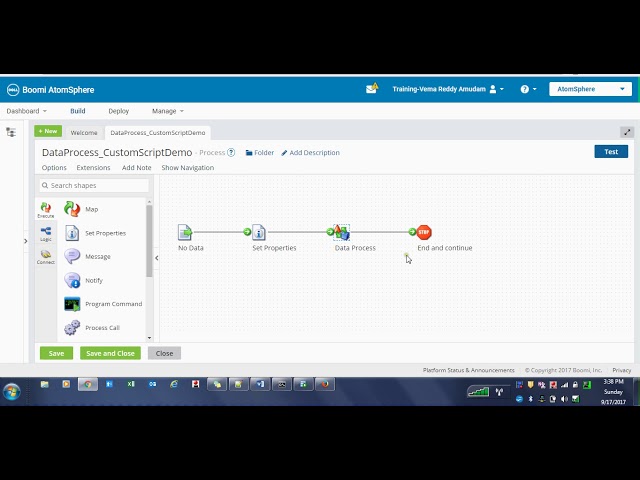
Task: Select the DataProcess_CustomScriptDemo tab
Action: pos(158,133)
